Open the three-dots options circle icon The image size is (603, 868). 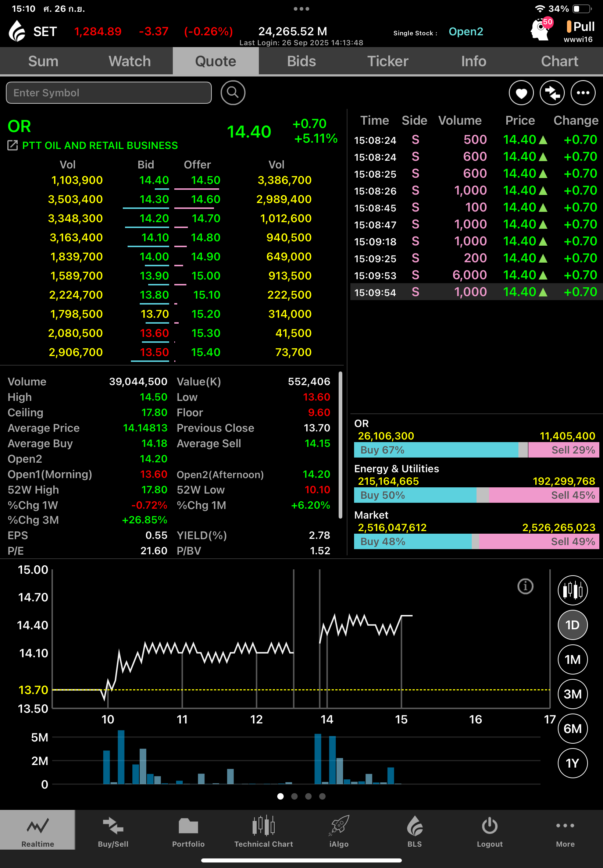(583, 93)
